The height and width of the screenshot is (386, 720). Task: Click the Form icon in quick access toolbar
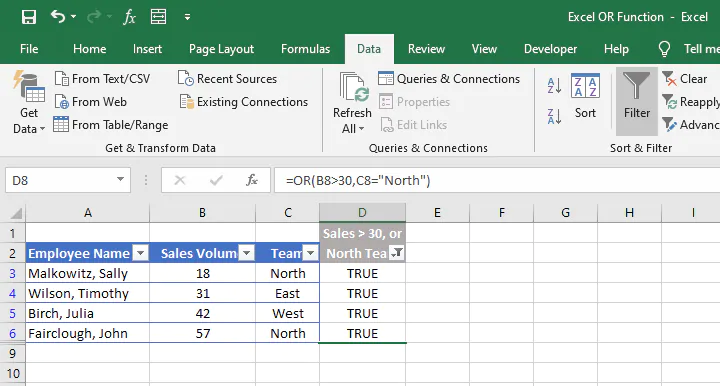[158, 17]
